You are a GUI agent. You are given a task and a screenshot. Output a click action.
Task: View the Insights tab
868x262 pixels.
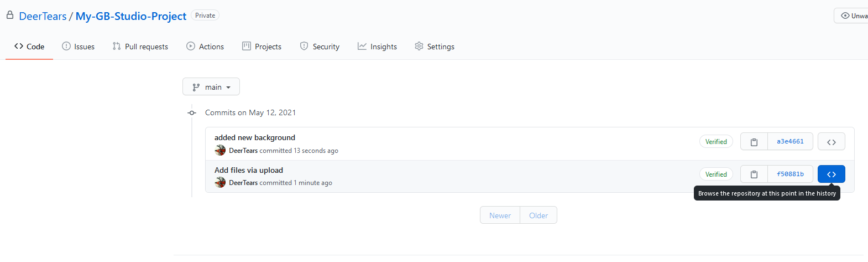[x=377, y=47]
